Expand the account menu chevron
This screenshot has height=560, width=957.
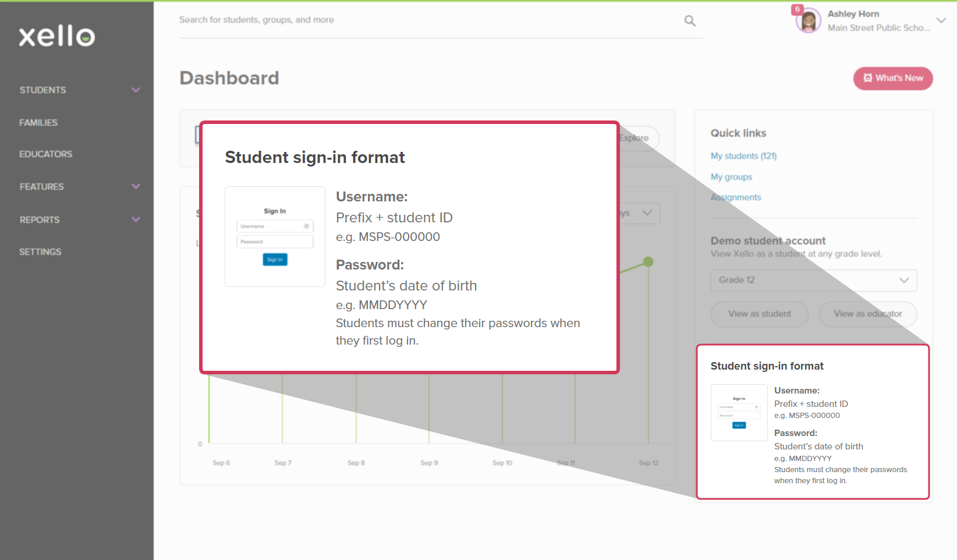pyautogui.click(x=941, y=20)
